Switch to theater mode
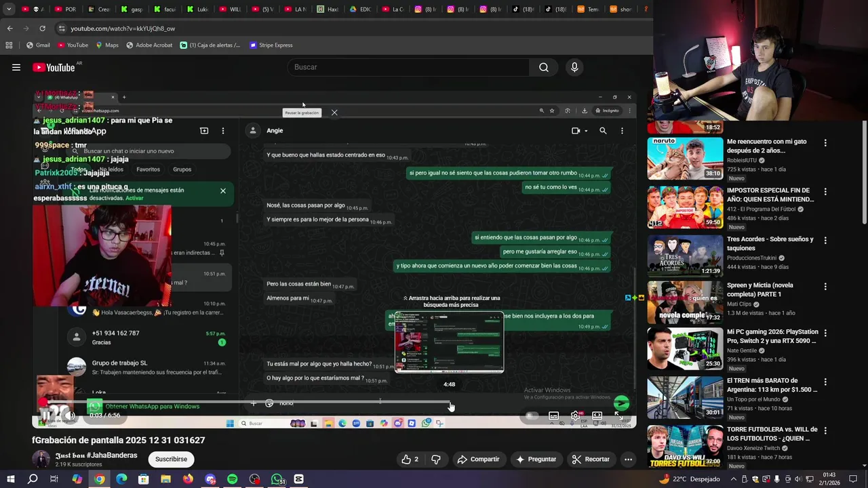 coord(597,415)
